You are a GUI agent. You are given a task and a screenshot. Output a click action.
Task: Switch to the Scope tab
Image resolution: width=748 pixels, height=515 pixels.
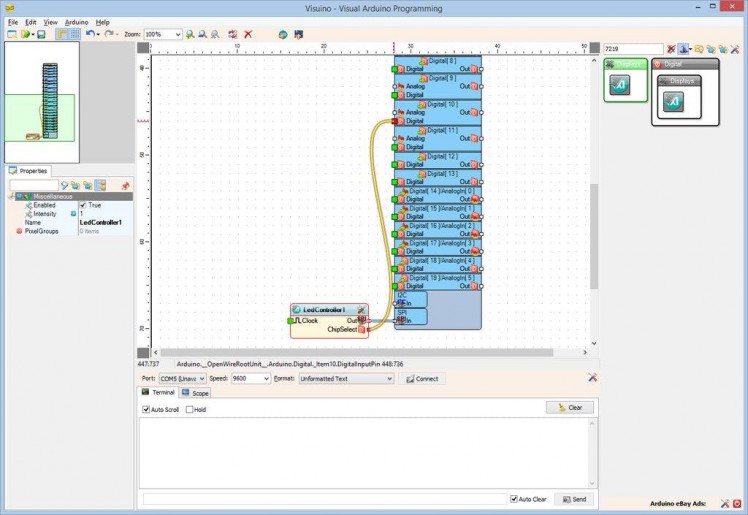pos(197,393)
